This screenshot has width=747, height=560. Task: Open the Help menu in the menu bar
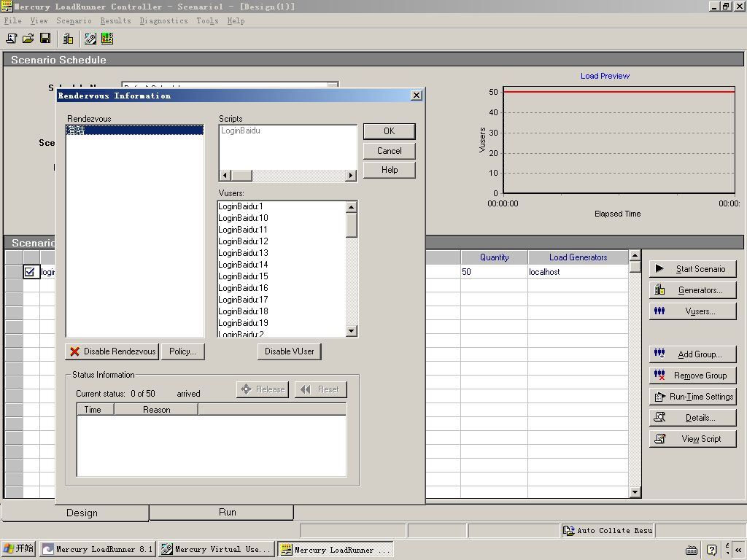coord(236,20)
